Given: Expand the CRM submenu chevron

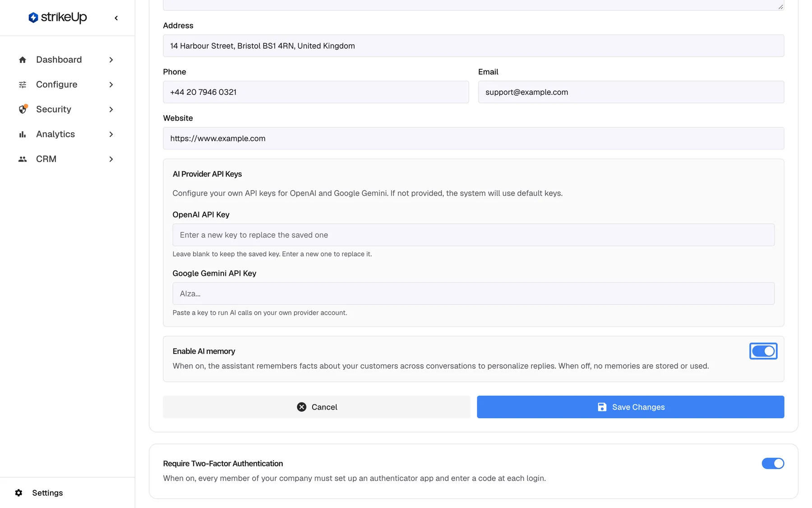Looking at the screenshot, I should [111, 159].
